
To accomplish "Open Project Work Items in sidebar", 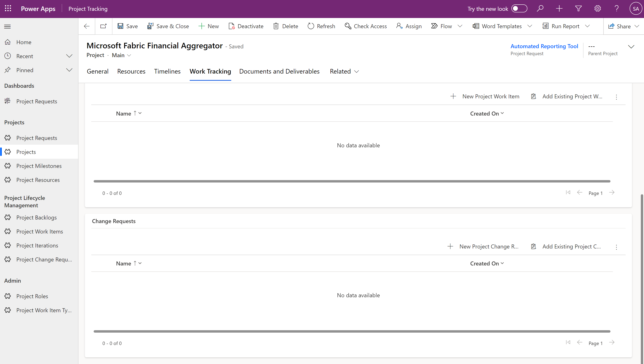I will (39, 232).
